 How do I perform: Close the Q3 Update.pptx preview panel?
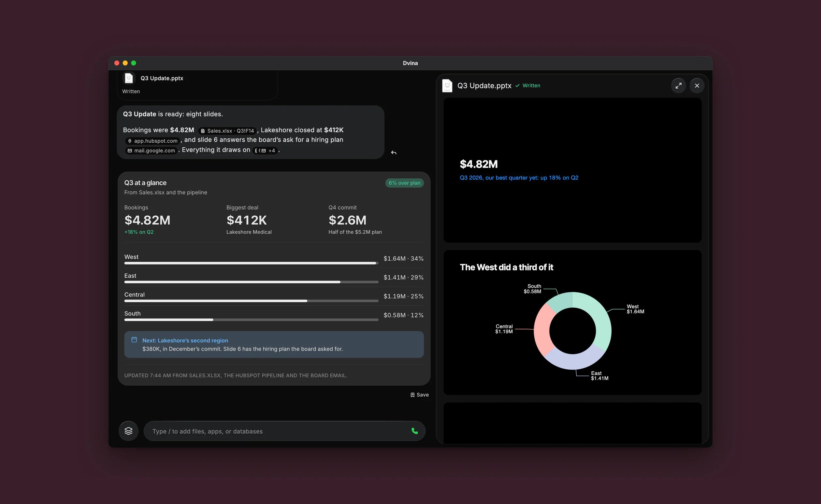point(697,86)
